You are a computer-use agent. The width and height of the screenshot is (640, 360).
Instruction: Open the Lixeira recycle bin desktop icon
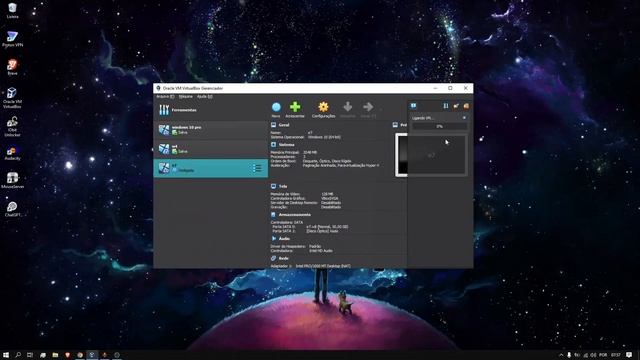12,11
